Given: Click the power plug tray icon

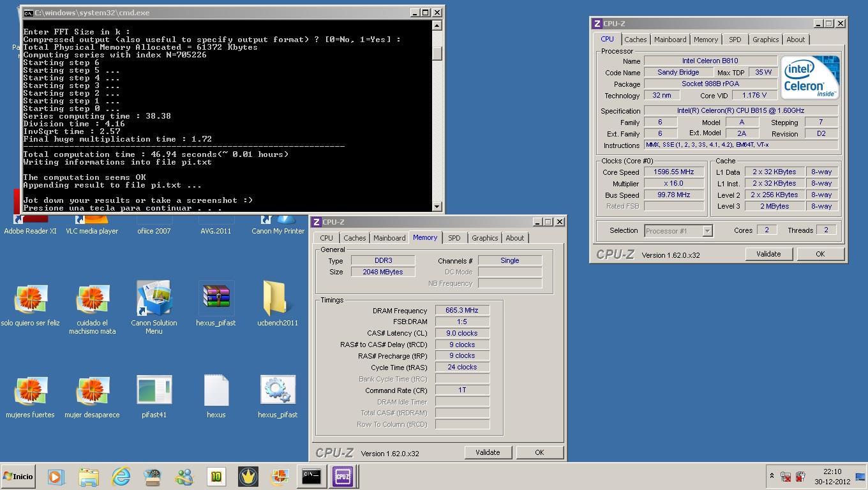Looking at the screenshot, I should (800, 476).
